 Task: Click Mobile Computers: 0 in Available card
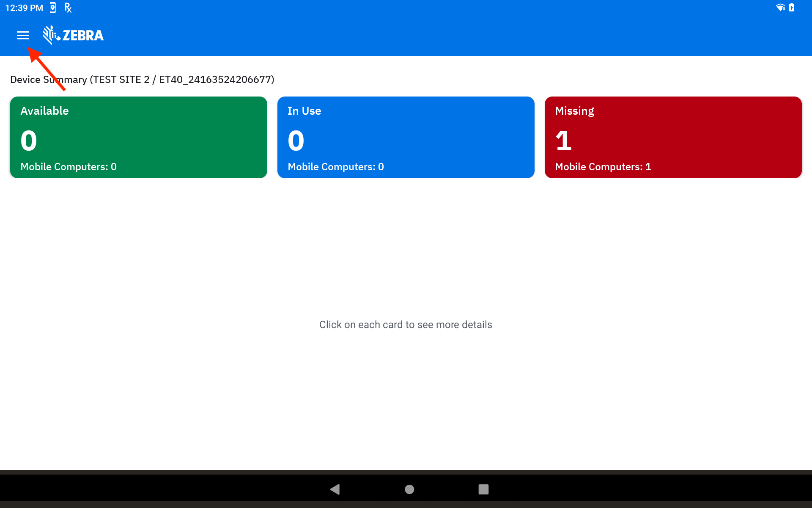pyautogui.click(x=69, y=167)
